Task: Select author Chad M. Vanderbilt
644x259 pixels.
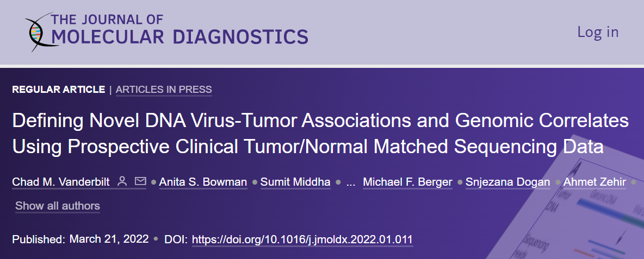Action: point(61,182)
